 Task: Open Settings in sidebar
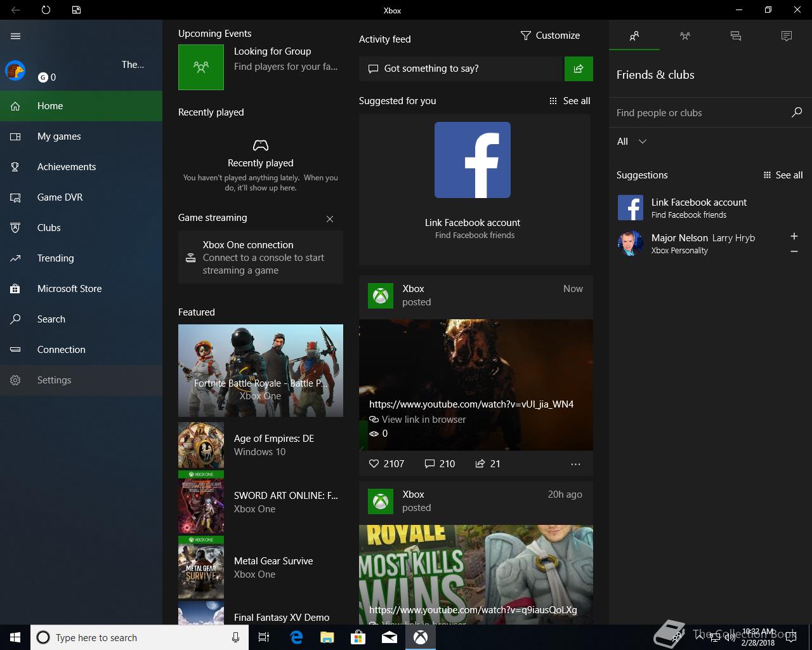pyautogui.click(x=81, y=380)
